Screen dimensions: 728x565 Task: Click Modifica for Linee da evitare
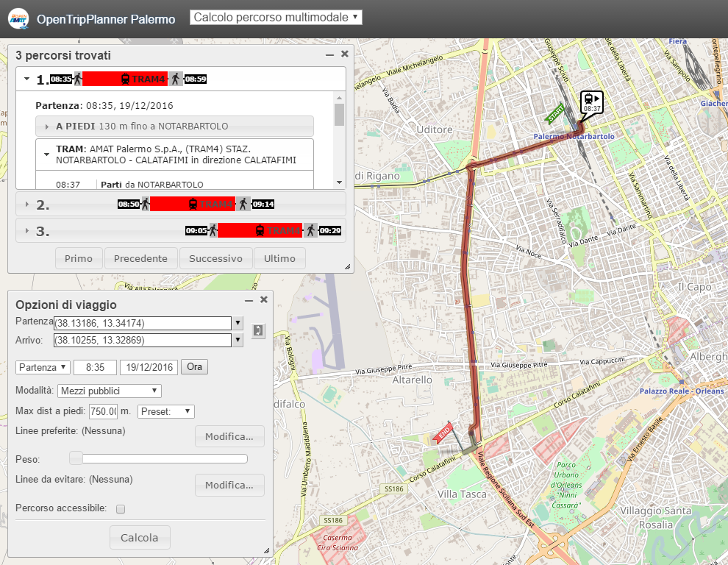click(x=229, y=485)
